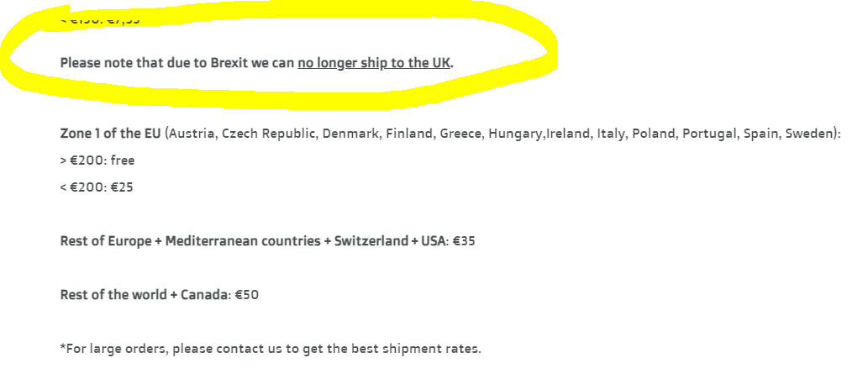Open the "no longer ship to the UK" link
The height and width of the screenshot is (379, 868).
(x=374, y=63)
